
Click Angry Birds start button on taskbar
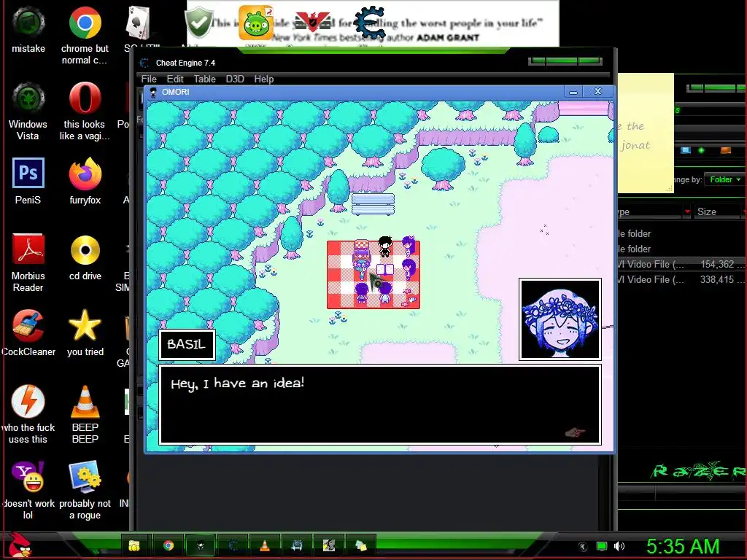[x=19, y=545]
